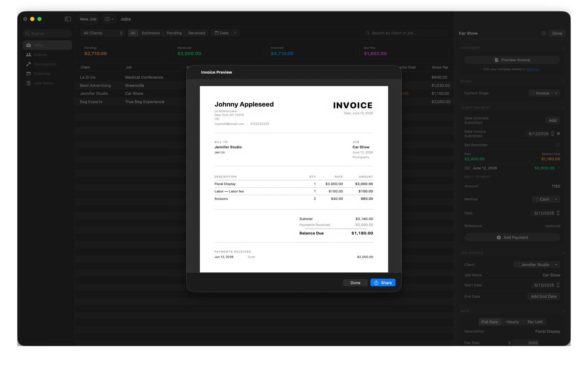Image resolution: width=588 pixels, height=368 pixels.
Task: Collapse the Document section
Action: (x=563, y=48)
